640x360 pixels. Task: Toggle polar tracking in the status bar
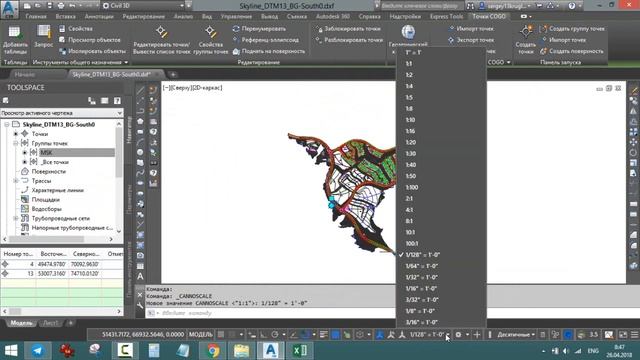(x=275, y=335)
